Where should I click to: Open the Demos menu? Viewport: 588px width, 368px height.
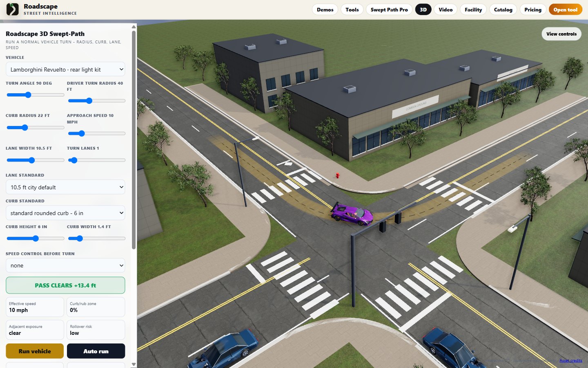pos(325,9)
